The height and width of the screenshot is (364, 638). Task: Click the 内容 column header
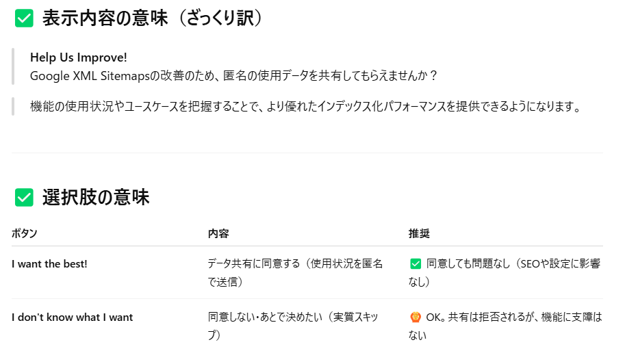pyautogui.click(x=218, y=233)
